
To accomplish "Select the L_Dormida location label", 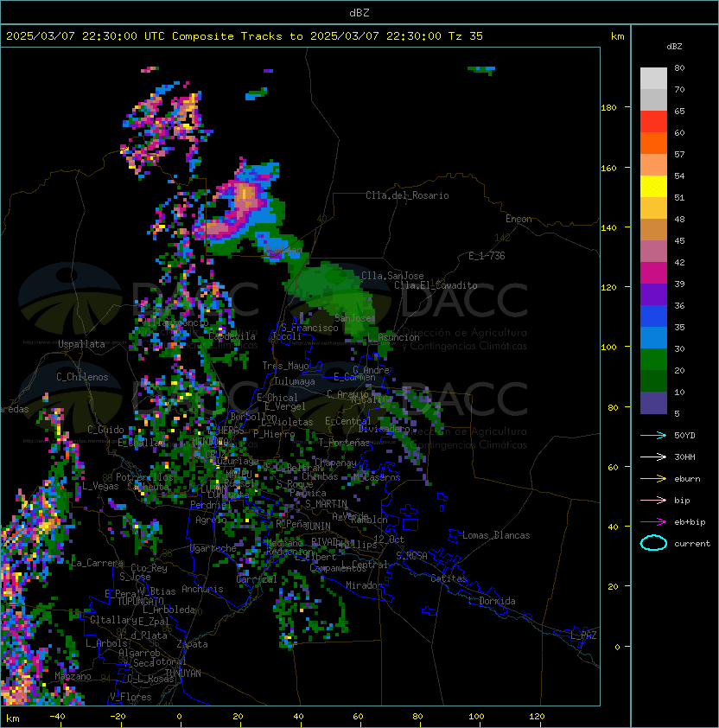I will coord(491,601).
